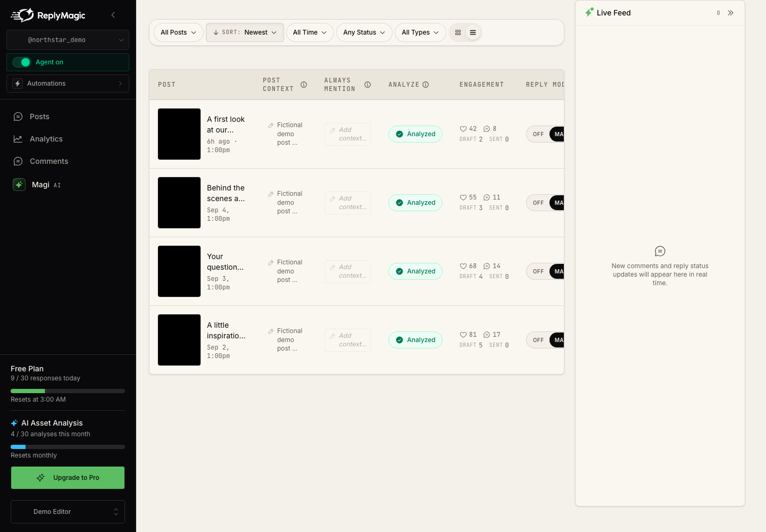Click Analyzed badge on 'A first look' post
Image resolution: width=766 pixels, height=532 pixels.
(415, 134)
